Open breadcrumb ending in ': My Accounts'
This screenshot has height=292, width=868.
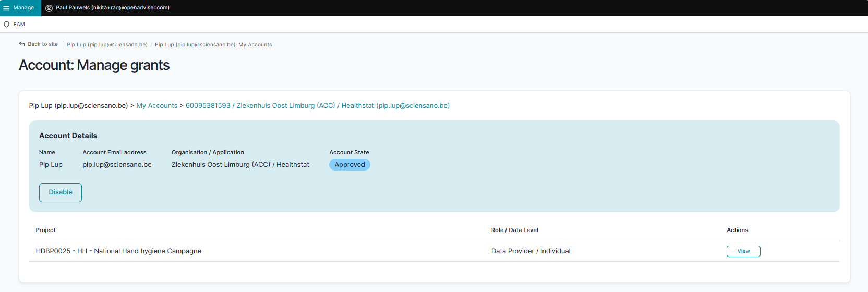(x=213, y=45)
